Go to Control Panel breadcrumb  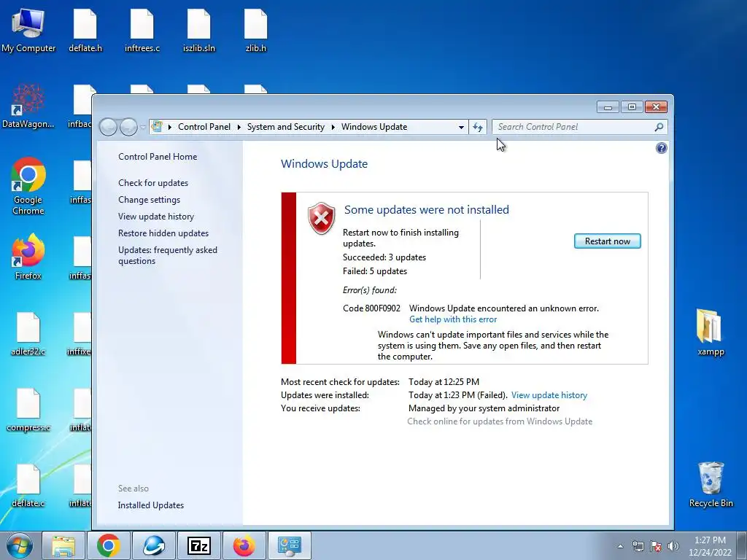(204, 127)
